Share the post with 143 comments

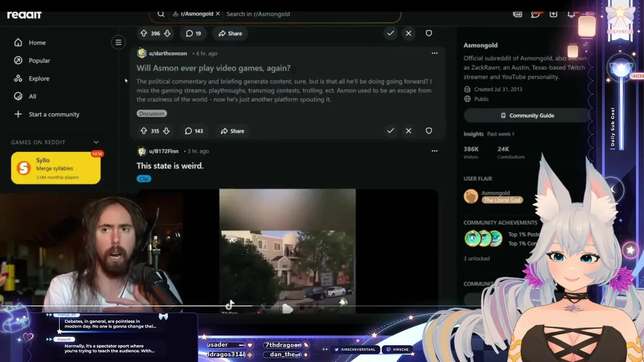point(232,131)
